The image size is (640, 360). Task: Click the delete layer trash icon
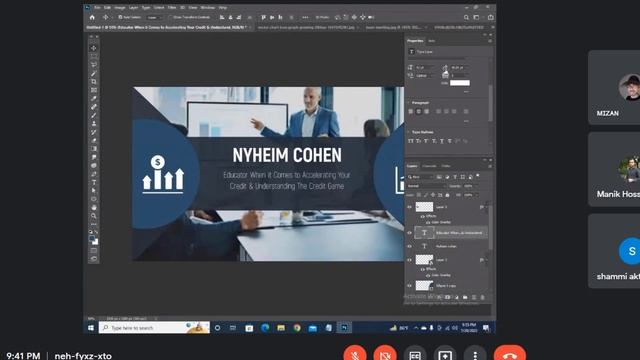click(482, 297)
